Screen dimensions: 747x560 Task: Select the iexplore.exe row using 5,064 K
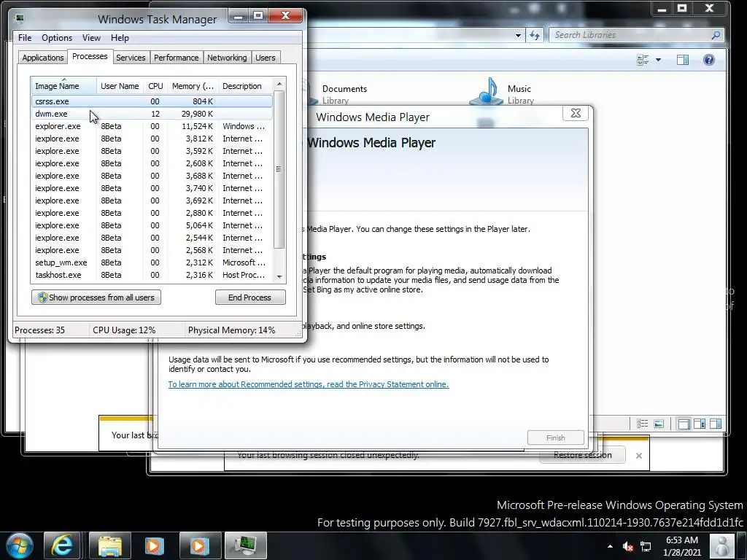pos(152,225)
